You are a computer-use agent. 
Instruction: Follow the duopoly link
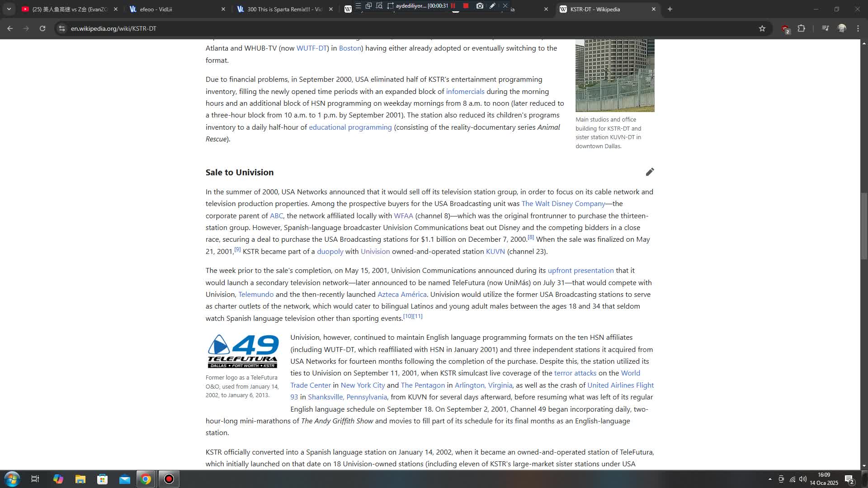click(x=330, y=252)
